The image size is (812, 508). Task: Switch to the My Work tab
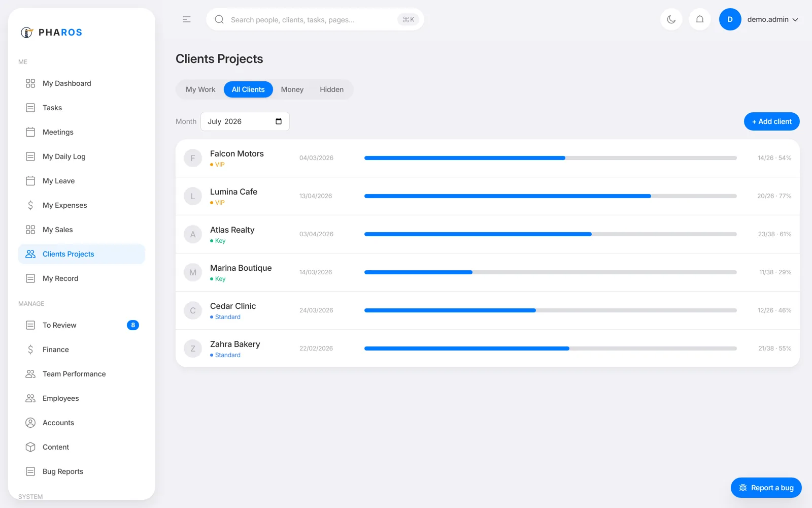[200, 89]
